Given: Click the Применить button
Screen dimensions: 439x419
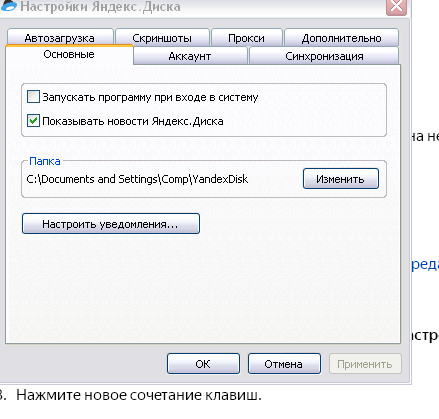Looking at the screenshot, I should tap(365, 364).
